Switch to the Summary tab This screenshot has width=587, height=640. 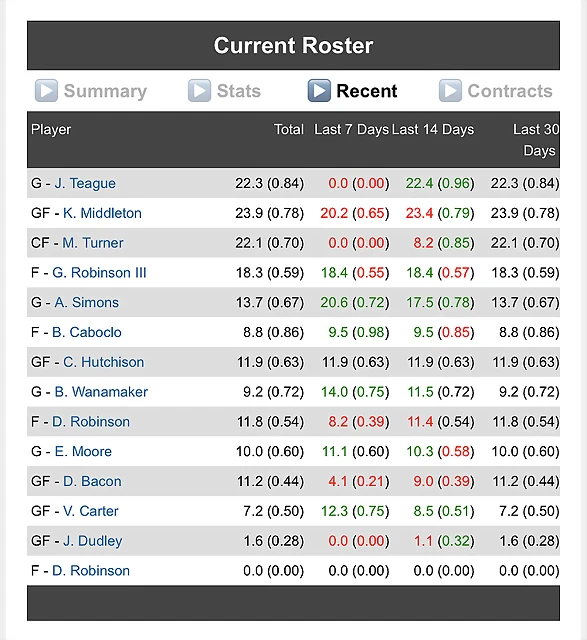click(x=105, y=91)
